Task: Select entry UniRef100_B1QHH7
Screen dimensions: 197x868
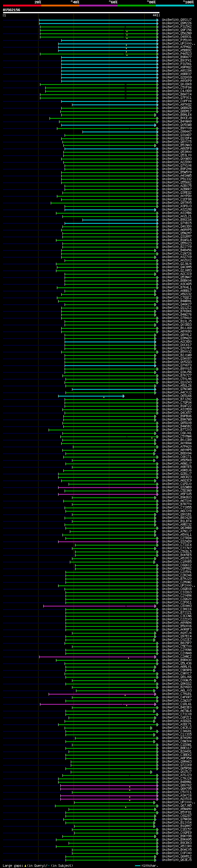Action: (x=176, y=826)
